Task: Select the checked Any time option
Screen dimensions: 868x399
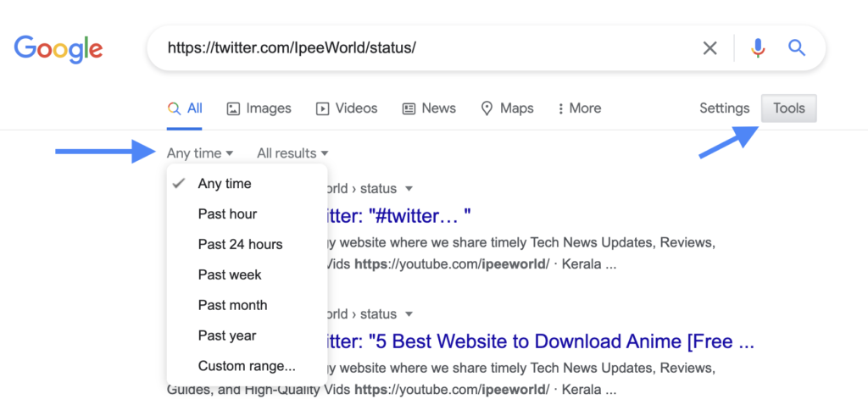Action: (x=225, y=184)
